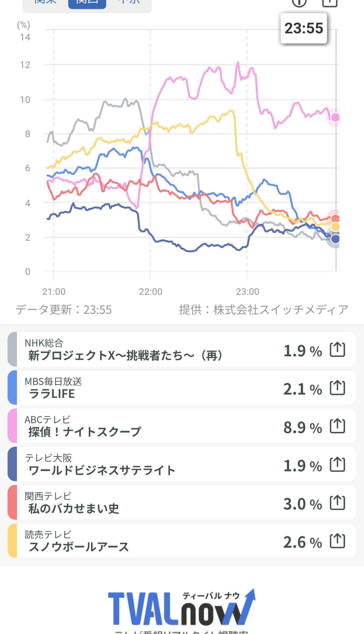This screenshot has width=364, height=634.
Task: Share スノウボールアース rating
Action: 337,541
